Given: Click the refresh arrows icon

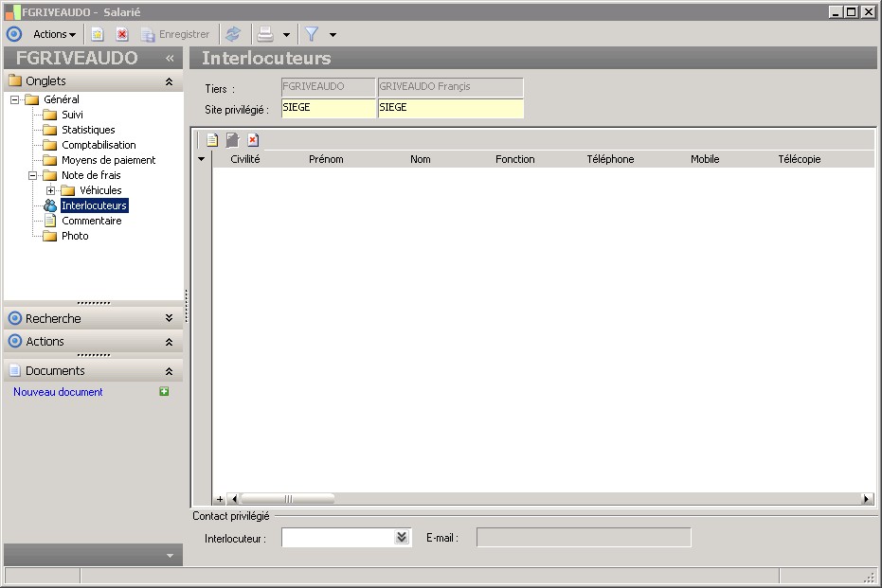Looking at the screenshot, I should coord(233,34).
